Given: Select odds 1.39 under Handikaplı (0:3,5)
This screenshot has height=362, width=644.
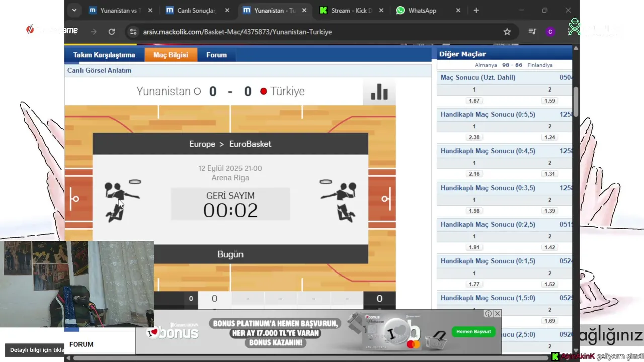Looking at the screenshot, I should tap(549, 211).
